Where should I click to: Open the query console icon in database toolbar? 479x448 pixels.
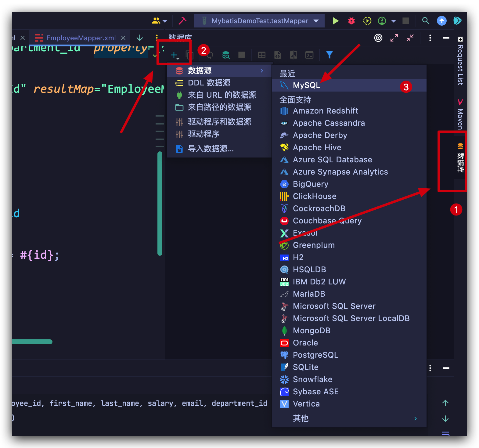click(x=309, y=55)
